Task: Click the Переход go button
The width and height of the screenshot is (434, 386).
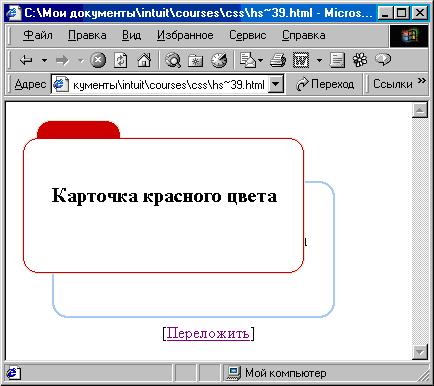Action: pos(325,84)
